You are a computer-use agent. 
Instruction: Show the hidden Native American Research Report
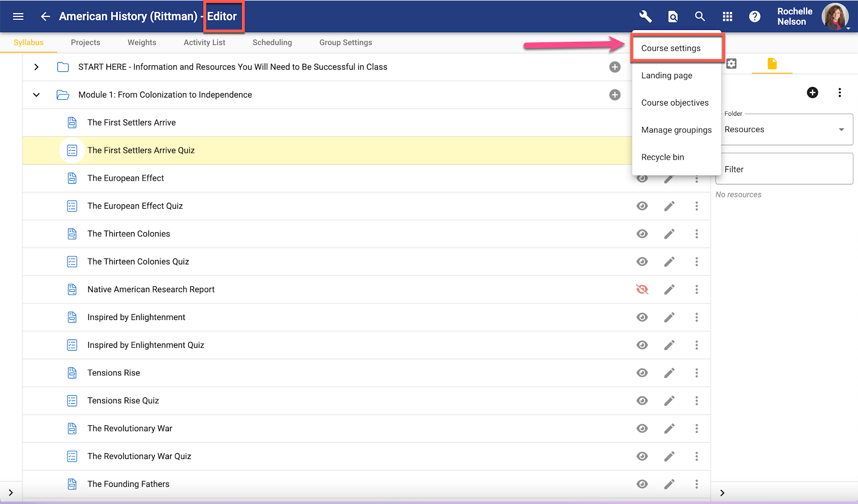tap(642, 290)
